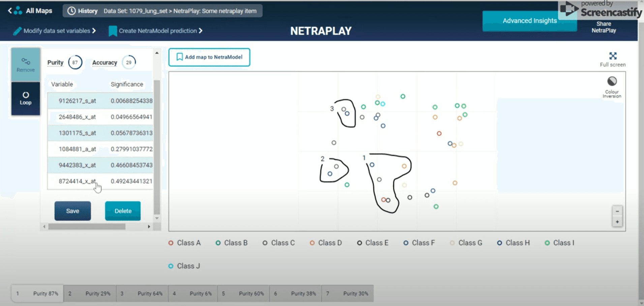Open Advanced Insights
Viewport: 644px width, 306px height.
click(x=529, y=21)
